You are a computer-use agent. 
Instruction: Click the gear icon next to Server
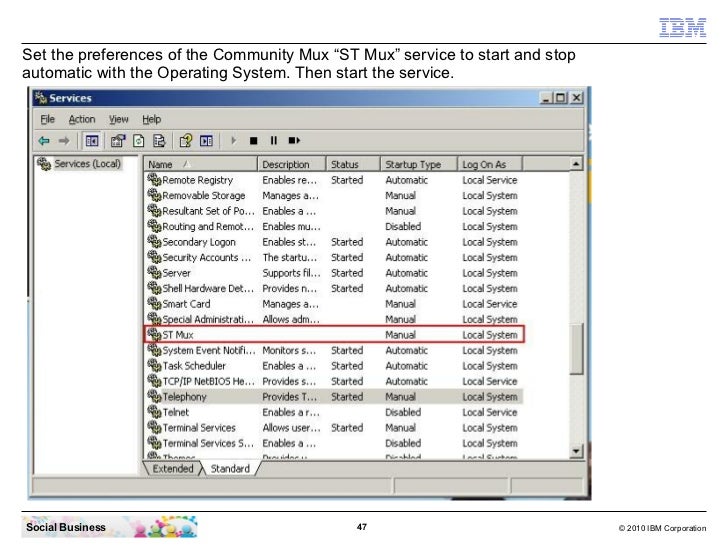pos(154,272)
